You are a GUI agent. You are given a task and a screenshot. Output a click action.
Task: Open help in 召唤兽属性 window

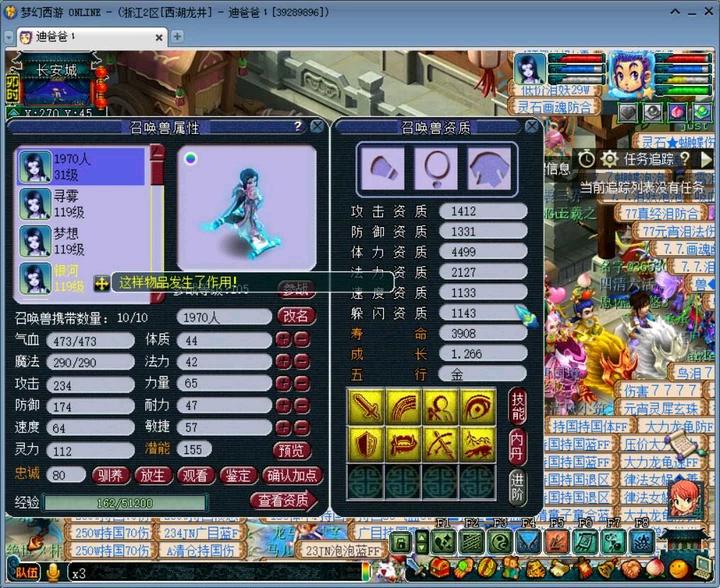coord(298,126)
